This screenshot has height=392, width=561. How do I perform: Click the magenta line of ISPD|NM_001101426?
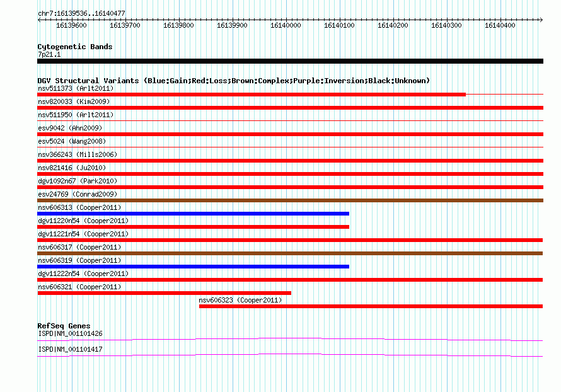pos(290,339)
